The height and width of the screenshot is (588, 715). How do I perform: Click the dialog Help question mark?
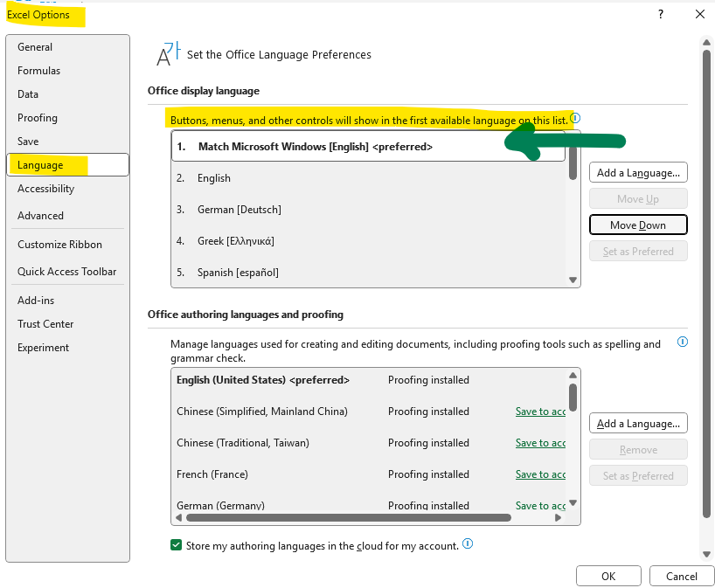coord(661,14)
